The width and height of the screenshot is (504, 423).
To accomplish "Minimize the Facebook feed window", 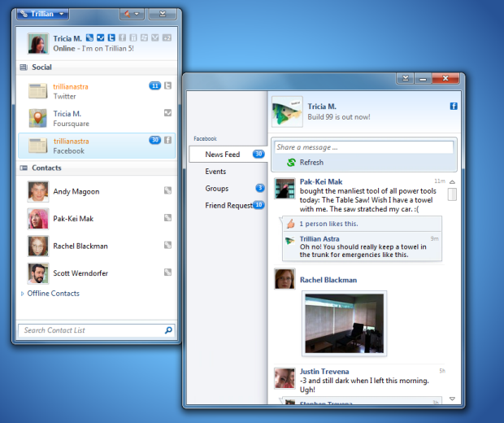I will point(423,78).
